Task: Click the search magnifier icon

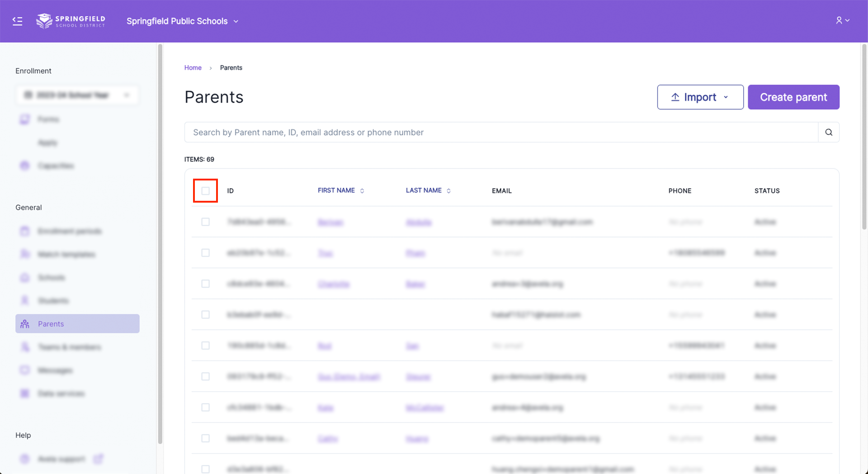Action: pos(828,133)
